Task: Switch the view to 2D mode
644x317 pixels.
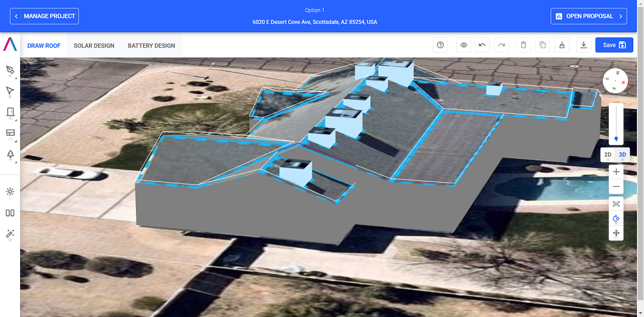Action: (608, 155)
